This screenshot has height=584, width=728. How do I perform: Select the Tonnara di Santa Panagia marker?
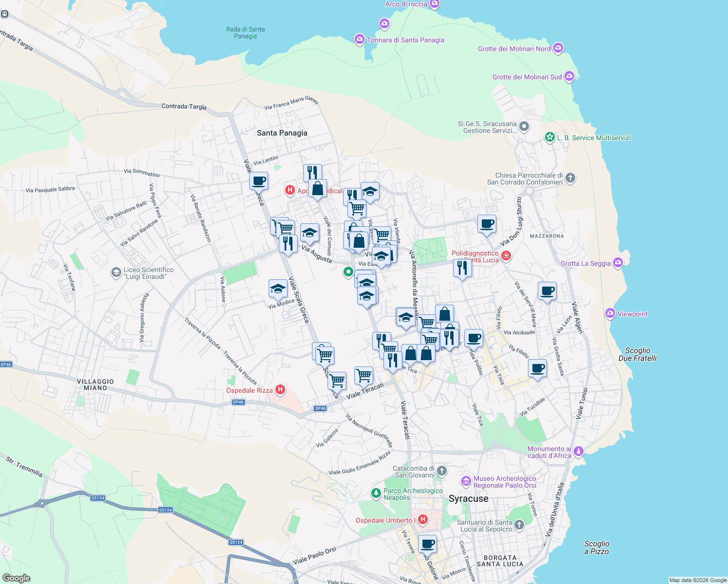point(359,40)
